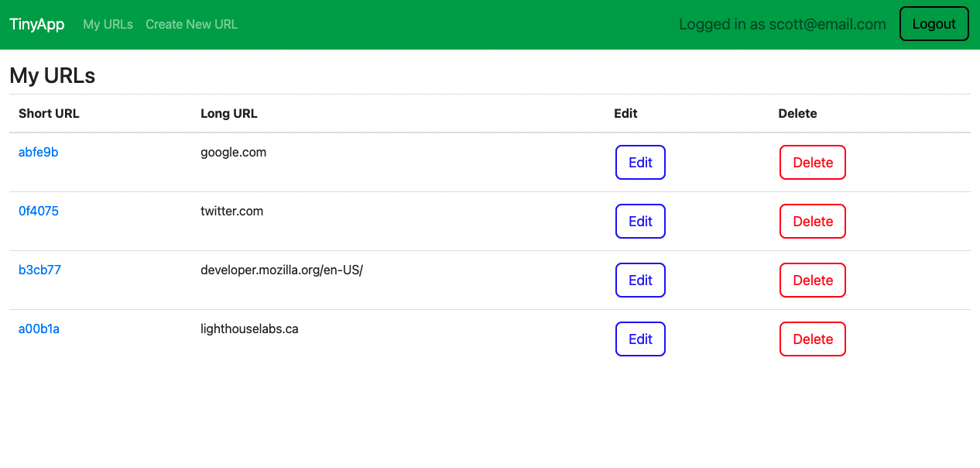Open the short URL a00b1a
The height and width of the screenshot is (468, 980).
tap(39, 329)
